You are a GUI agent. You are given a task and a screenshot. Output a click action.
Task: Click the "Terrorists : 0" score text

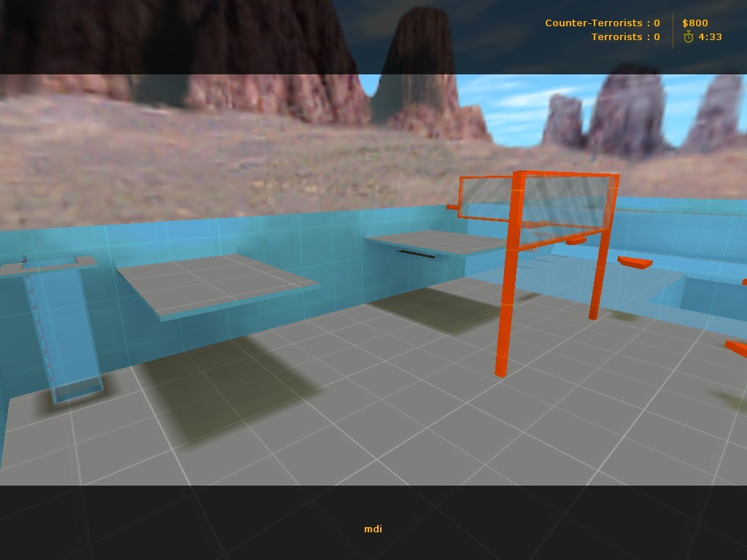[625, 36]
